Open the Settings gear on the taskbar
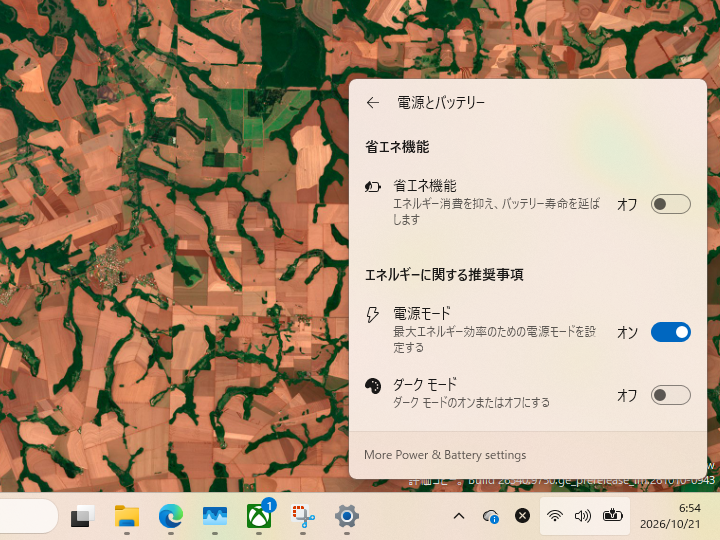Viewport: 720px width, 540px height. (x=347, y=516)
